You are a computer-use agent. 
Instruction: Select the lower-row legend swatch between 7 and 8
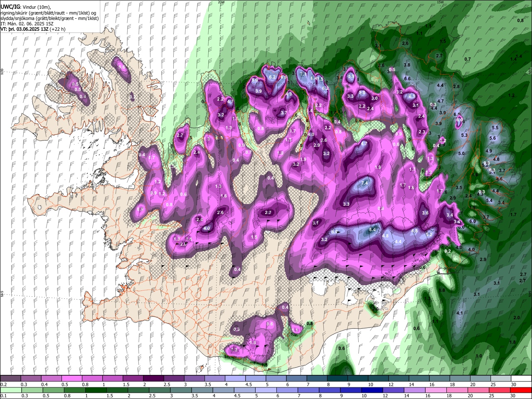coord(309,390)
